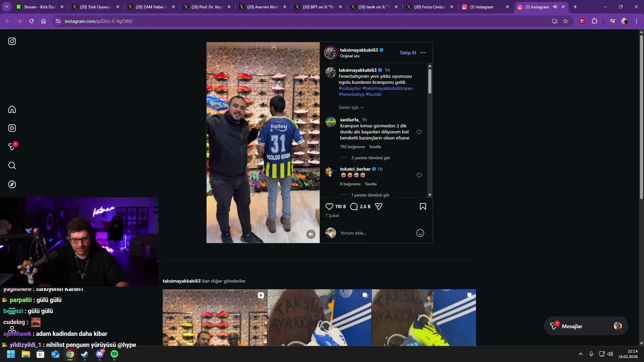The image size is (644, 362).
Task: Close the active Instagram tab
Action: coord(563,7)
